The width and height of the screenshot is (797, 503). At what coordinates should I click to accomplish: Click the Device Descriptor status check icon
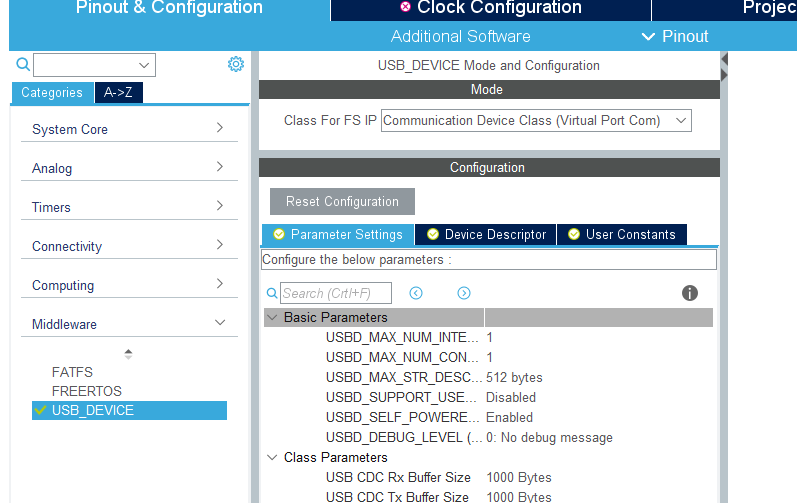point(433,234)
